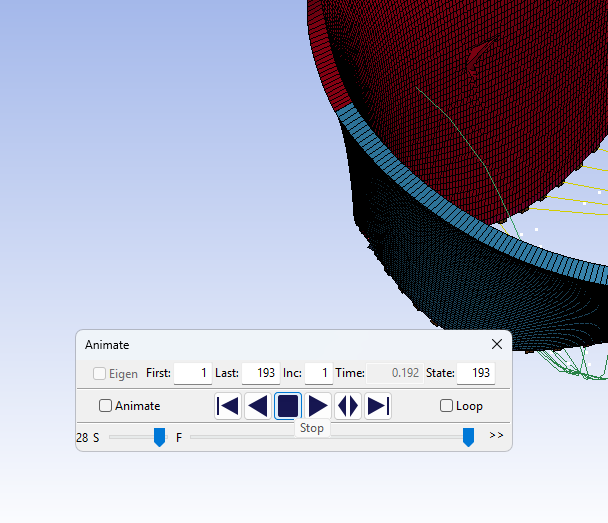Click the frame slider handle
The height and width of the screenshot is (523, 608).
click(x=468, y=437)
